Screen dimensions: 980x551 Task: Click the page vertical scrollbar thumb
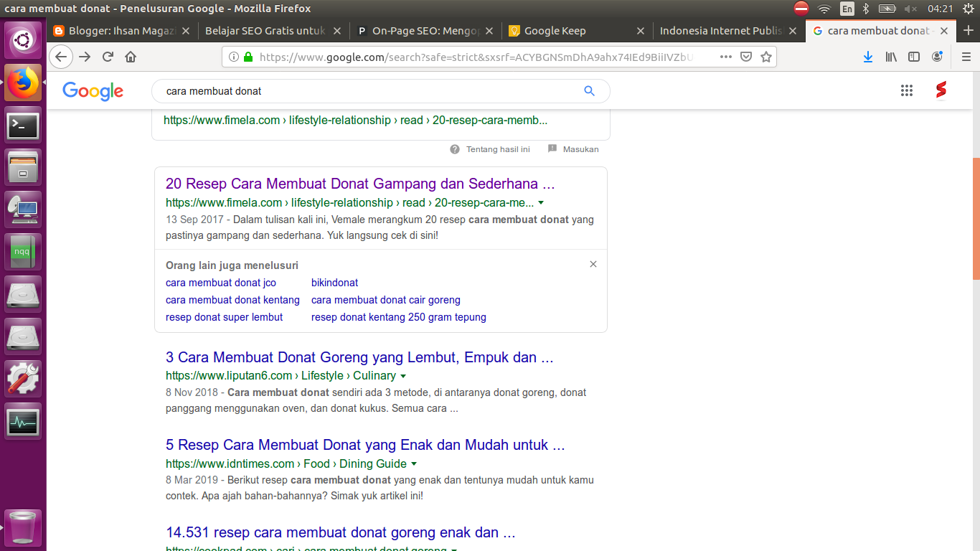976,219
